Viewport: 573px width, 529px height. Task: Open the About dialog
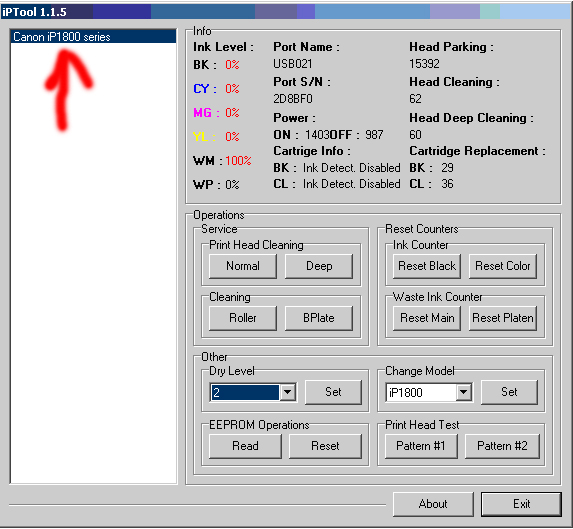tap(433, 504)
